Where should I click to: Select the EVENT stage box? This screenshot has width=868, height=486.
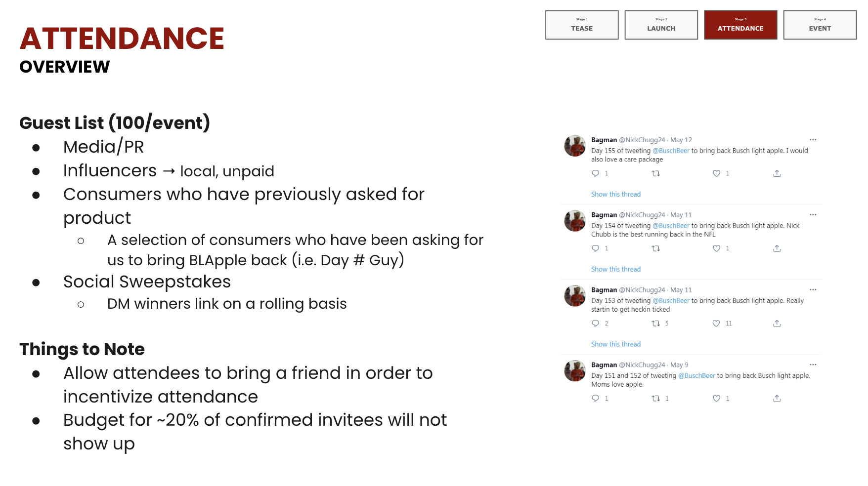click(820, 25)
